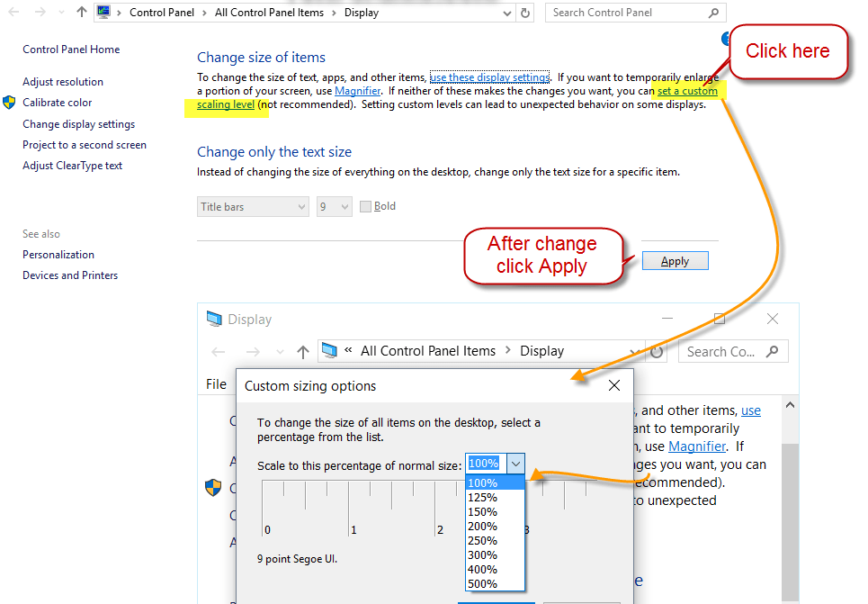
Task: Click the shield icon in the inner Display window
Action: pyautogui.click(x=213, y=487)
